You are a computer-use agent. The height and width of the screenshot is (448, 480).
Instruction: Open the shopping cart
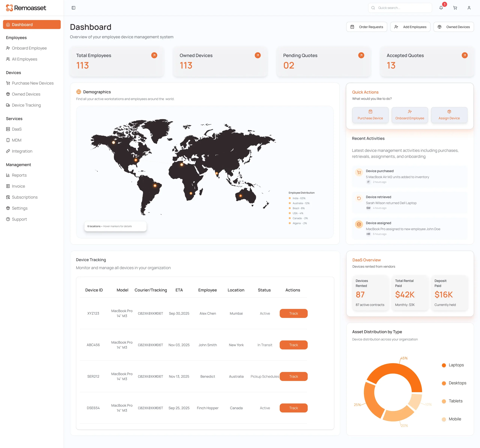tap(455, 8)
